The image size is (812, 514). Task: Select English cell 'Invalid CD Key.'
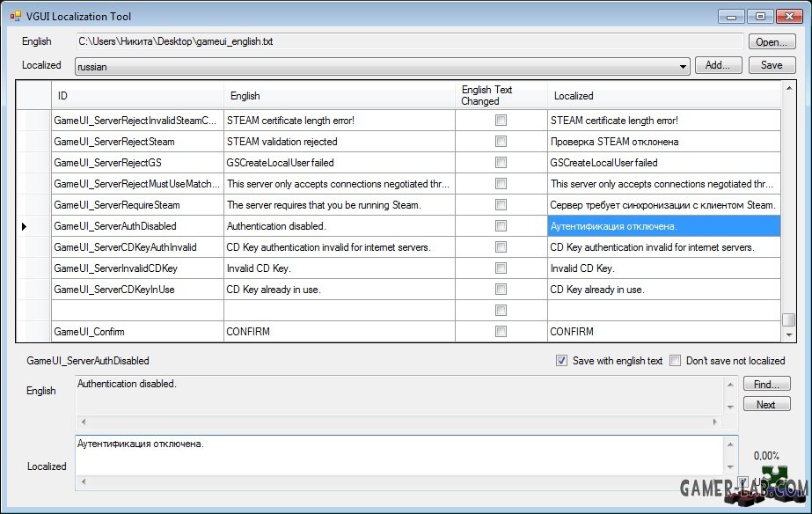(340, 268)
